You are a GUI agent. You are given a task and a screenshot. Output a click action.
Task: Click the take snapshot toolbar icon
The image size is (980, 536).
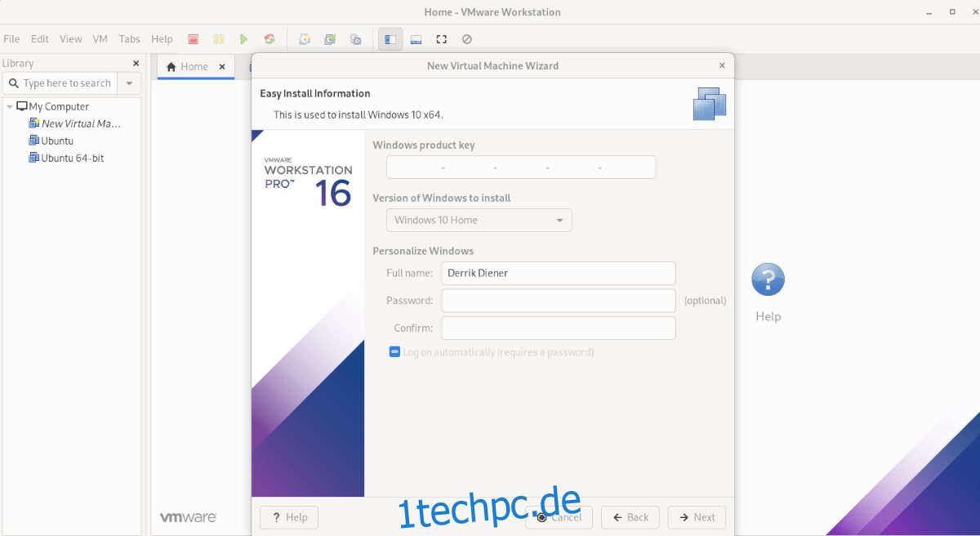pyautogui.click(x=305, y=38)
